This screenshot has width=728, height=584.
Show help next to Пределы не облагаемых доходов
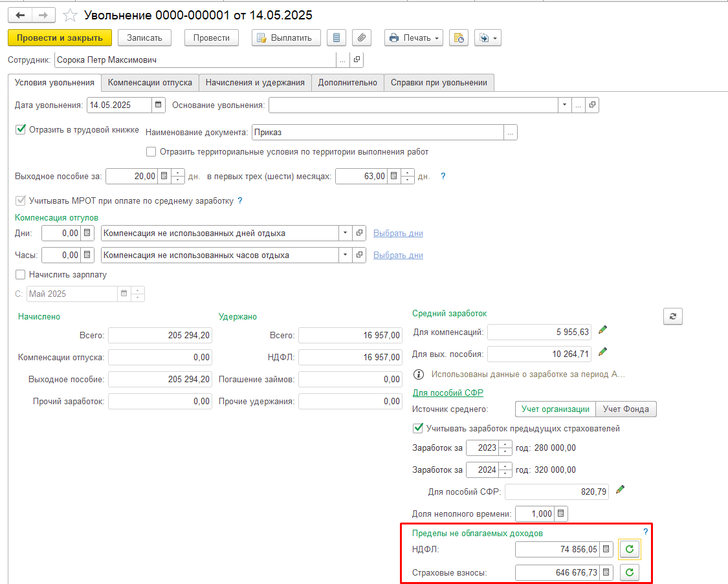[x=645, y=532]
